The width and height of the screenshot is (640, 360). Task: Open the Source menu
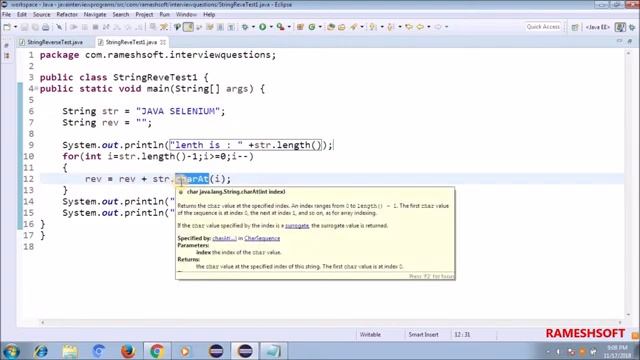[x=42, y=15]
